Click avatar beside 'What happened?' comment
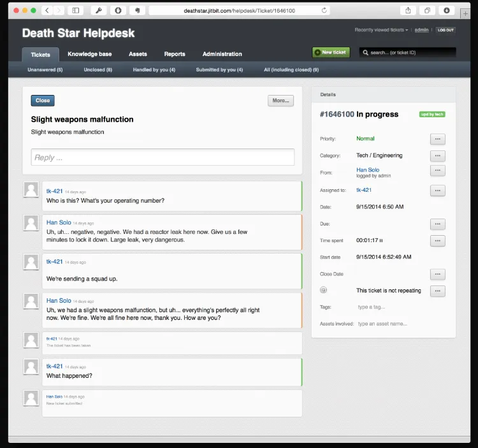This screenshot has height=448, width=478. 31,366
